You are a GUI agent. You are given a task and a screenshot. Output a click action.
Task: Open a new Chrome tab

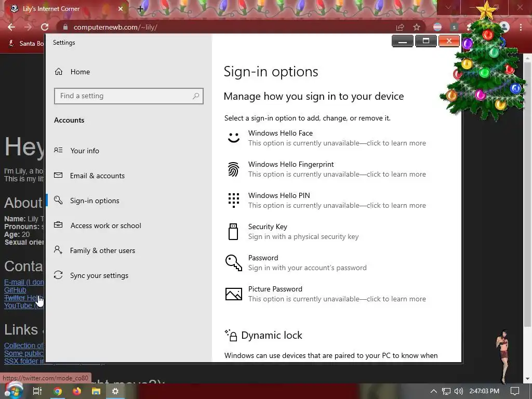[x=140, y=9]
